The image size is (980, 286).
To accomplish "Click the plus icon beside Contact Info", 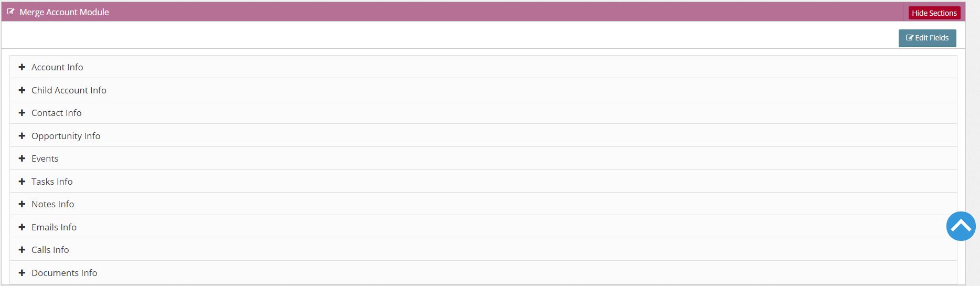I will coord(22,113).
